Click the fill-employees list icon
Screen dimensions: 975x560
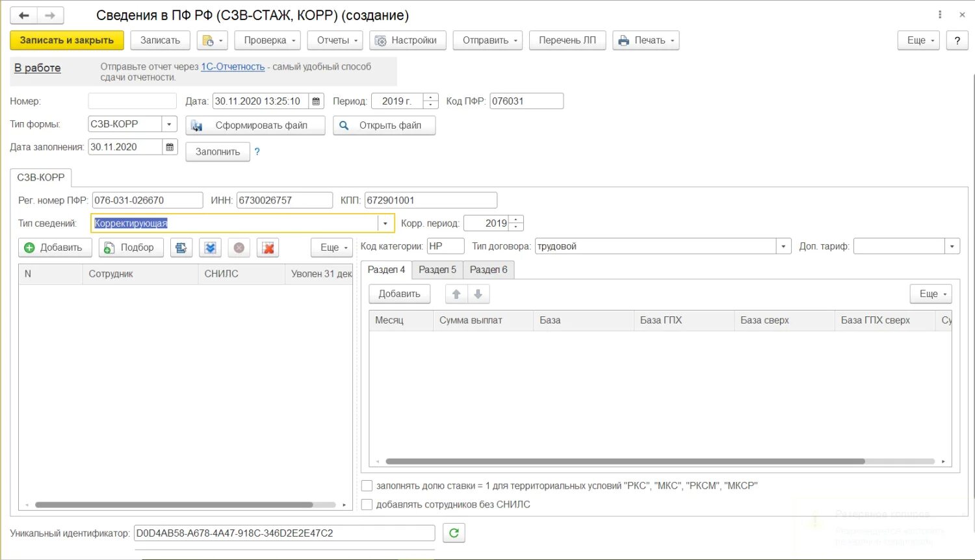[x=181, y=248]
